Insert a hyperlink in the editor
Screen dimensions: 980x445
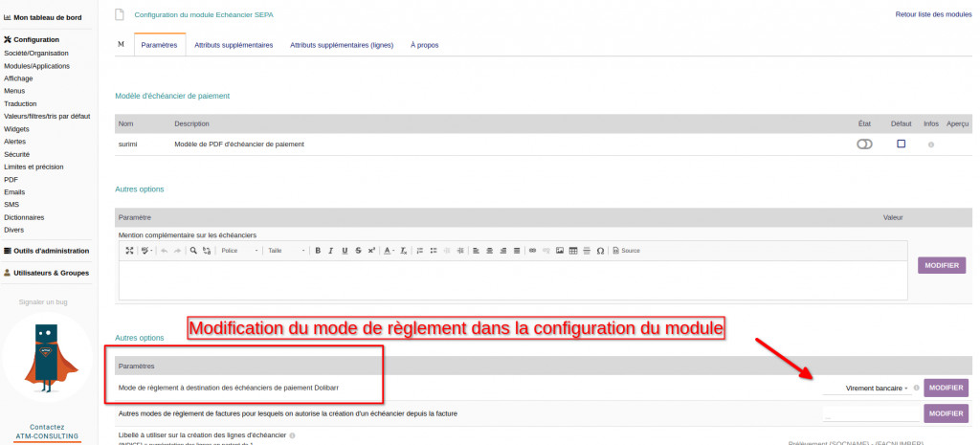point(532,251)
